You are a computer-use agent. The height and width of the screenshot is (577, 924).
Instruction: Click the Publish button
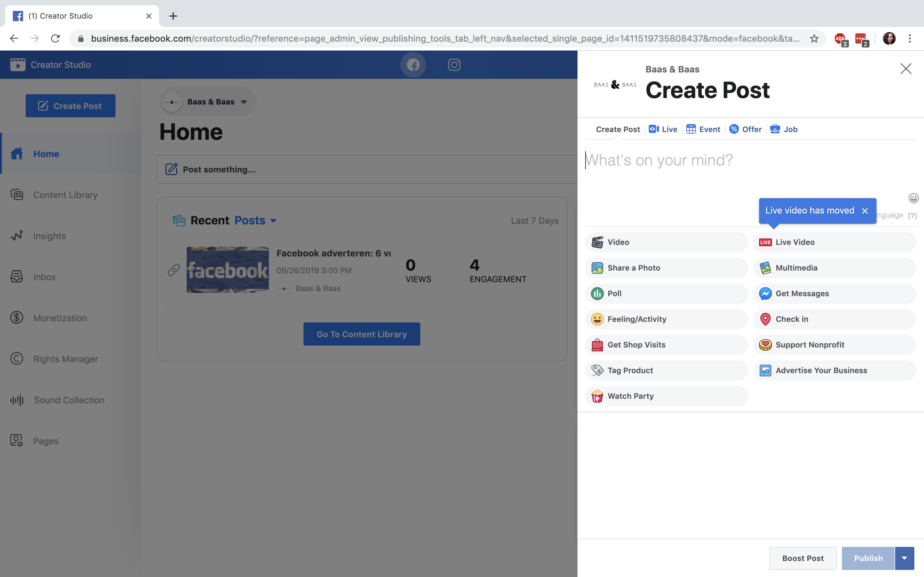click(868, 558)
